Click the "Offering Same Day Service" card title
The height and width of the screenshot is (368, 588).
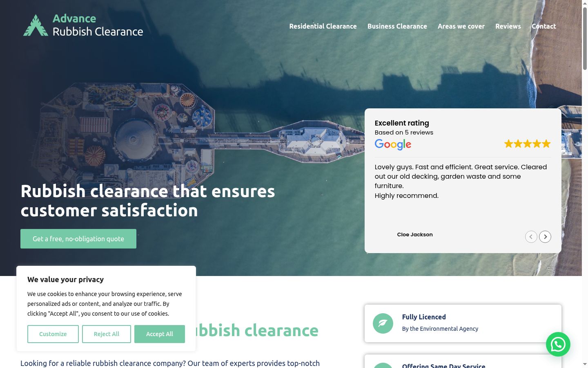(444, 366)
